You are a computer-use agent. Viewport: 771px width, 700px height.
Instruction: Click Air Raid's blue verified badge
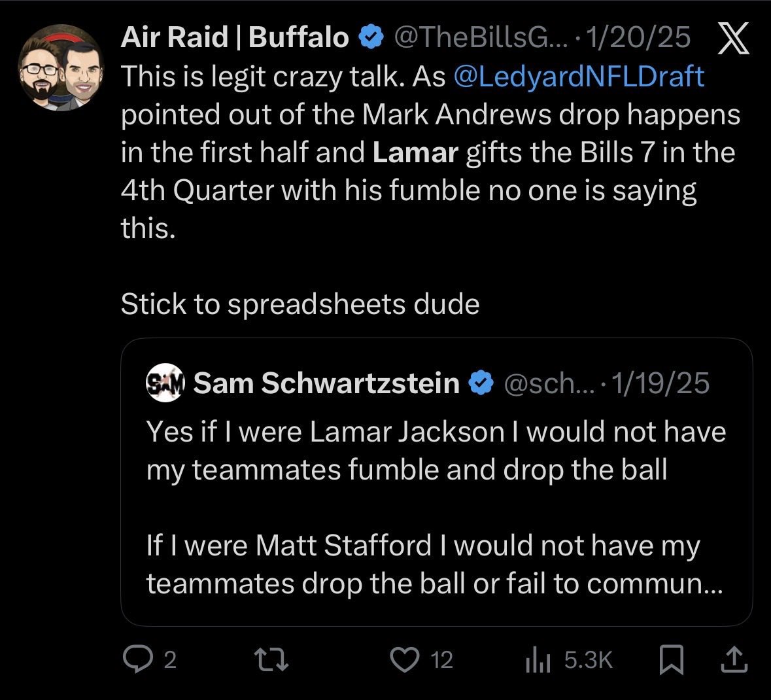pyautogui.click(x=372, y=38)
